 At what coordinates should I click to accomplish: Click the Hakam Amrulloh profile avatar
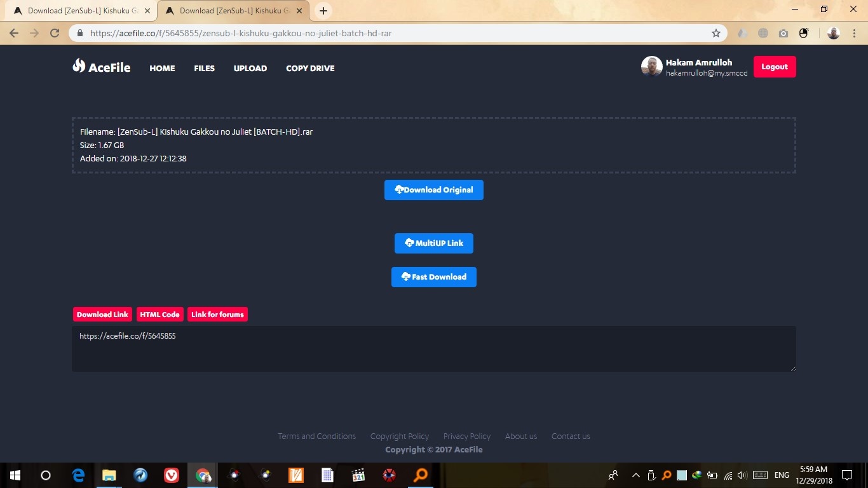[x=651, y=67]
